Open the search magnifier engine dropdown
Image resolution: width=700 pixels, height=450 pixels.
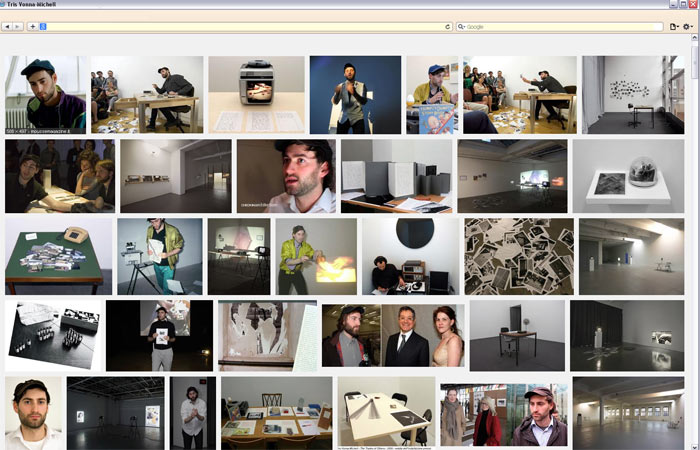click(x=462, y=27)
